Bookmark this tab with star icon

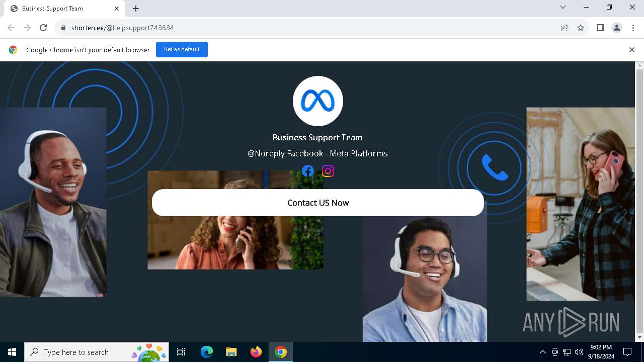click(x=581, y=28)
